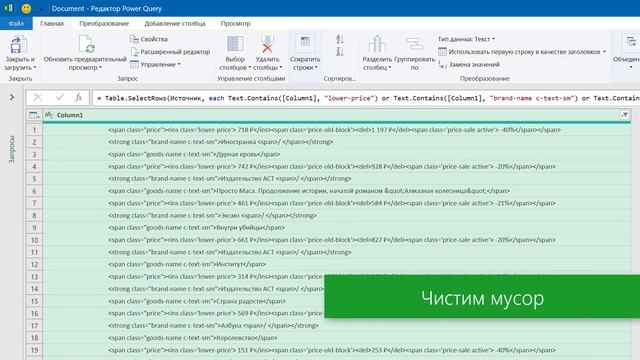This screenshot has width=640, height=360.
Task: Select row number 19
Action: click(x=34, y=350)
